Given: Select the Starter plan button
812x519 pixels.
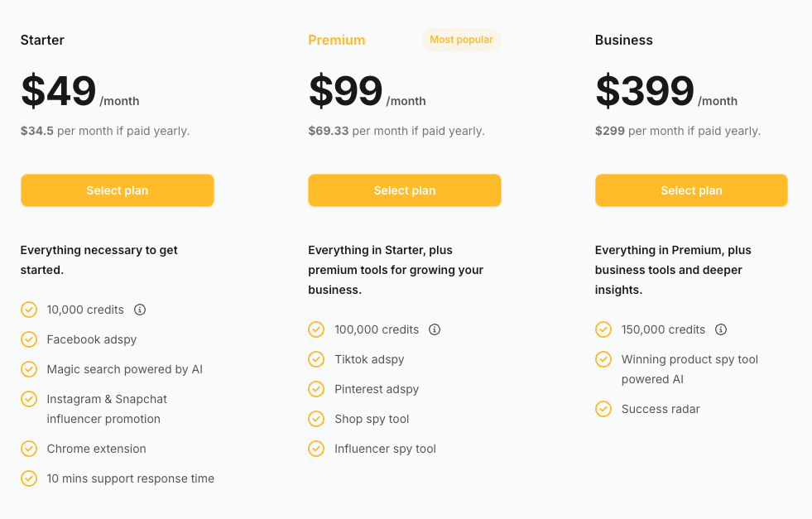Looking at the screenshot, I should tap(118, 190).
